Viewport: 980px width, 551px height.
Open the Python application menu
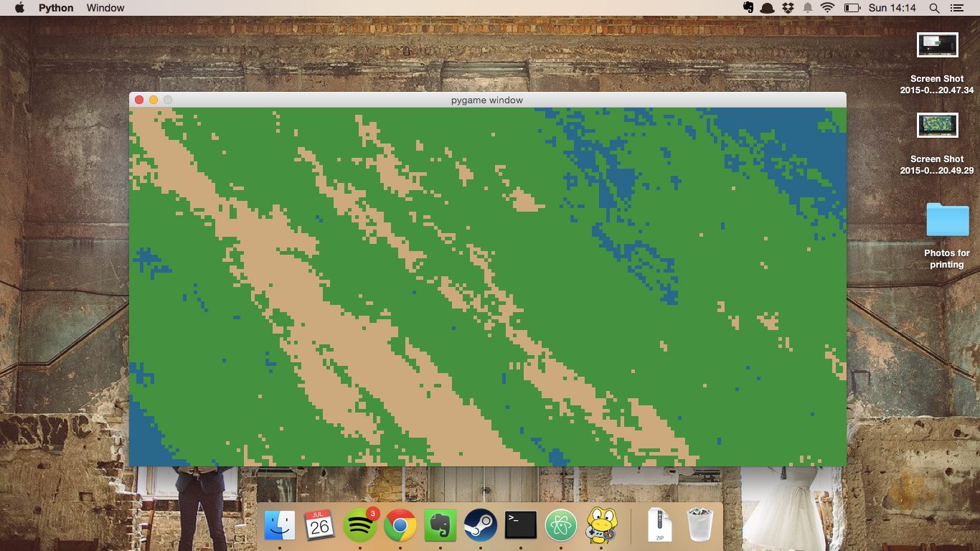click(56, 8)
